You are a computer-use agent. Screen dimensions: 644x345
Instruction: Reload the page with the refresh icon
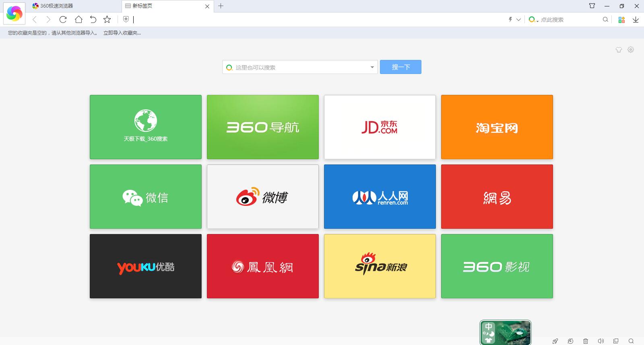click(63, 19)
